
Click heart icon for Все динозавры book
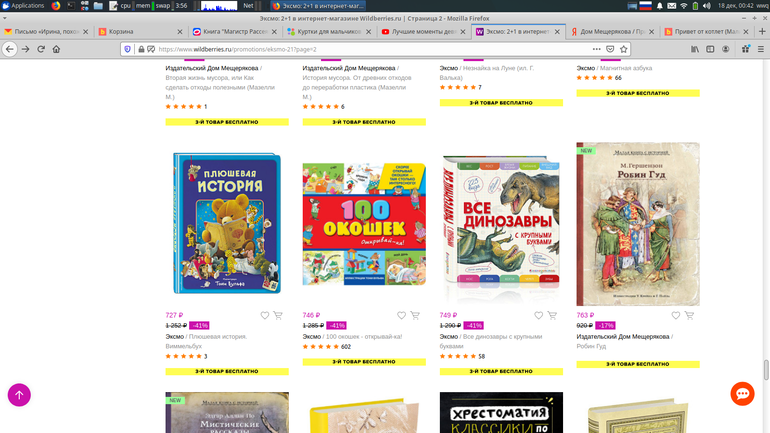coord(539,315)
